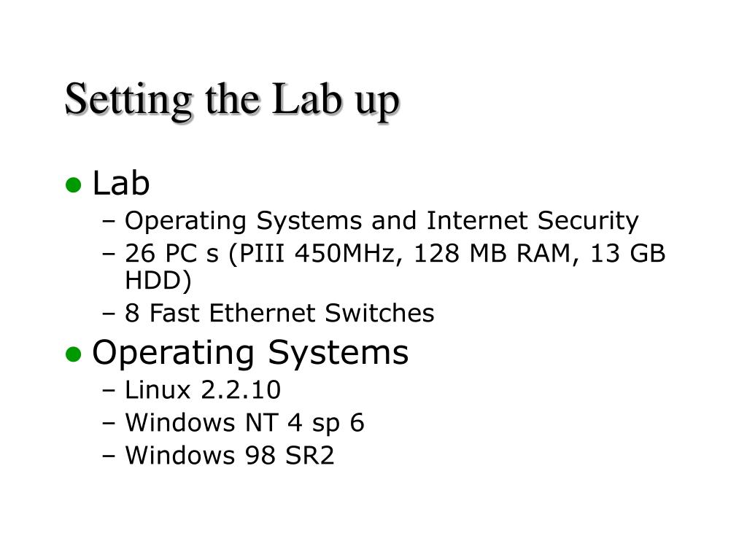Click the dash before 'Operating Systems and Internet'
This screenshot has width=747, height=560.
tap(109, 222)
